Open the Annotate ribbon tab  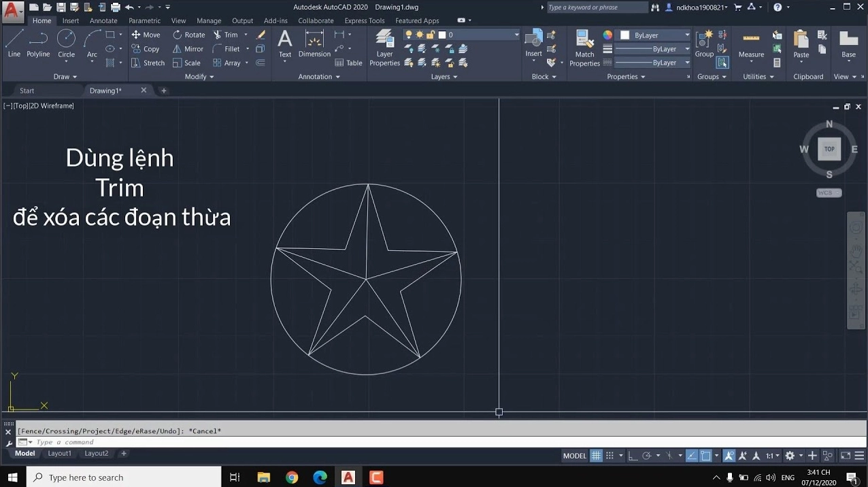coord(103,21)
